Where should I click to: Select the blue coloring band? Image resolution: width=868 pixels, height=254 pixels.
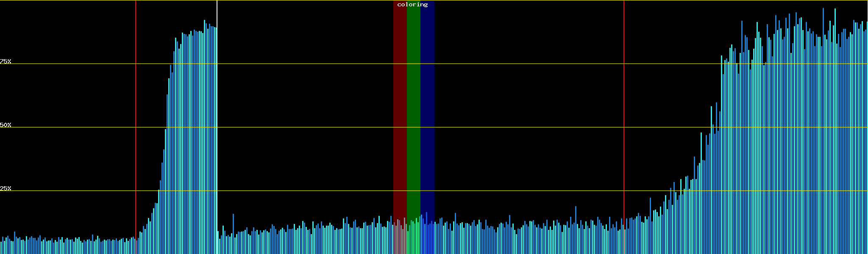[427, 106]
